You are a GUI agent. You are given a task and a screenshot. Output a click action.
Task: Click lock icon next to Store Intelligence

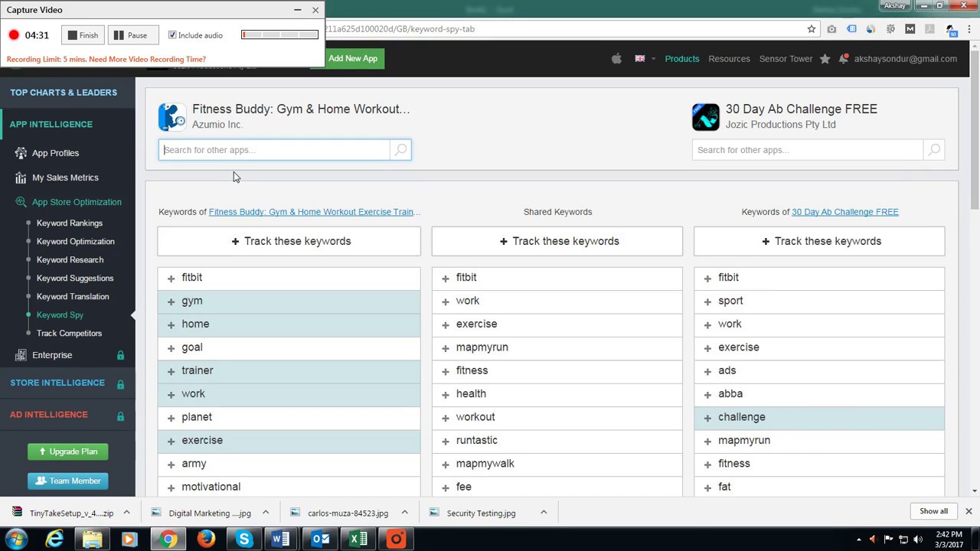[x=120, y=383]
